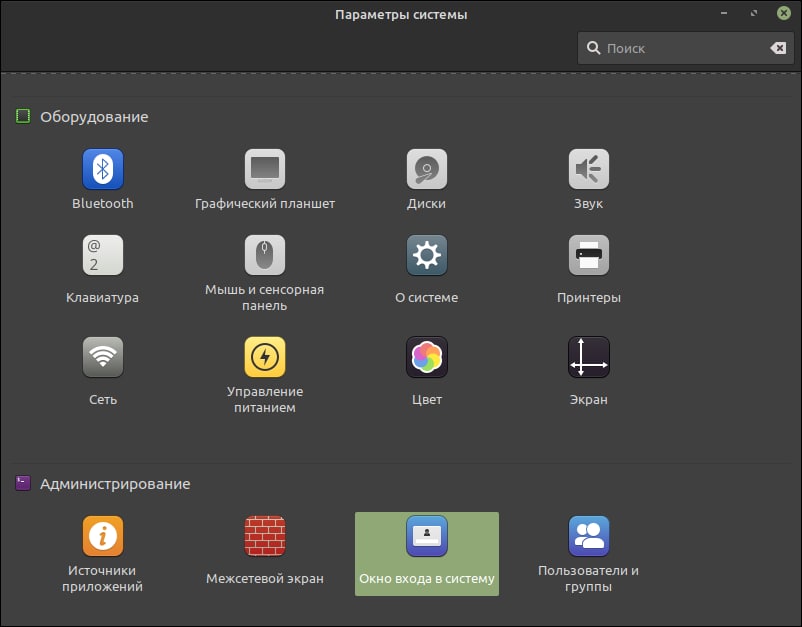802x627 pixels.
Task: Open Источники приложений info icon
Action: (103, 536)
